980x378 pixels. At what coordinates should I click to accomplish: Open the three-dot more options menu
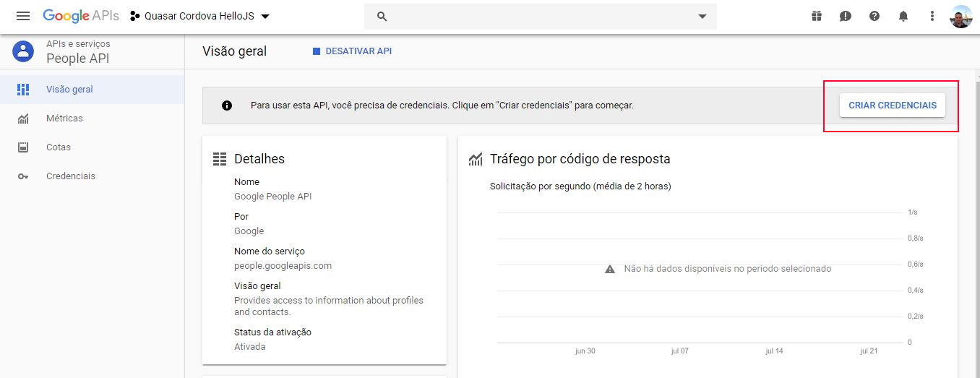(x=932, y=16)
